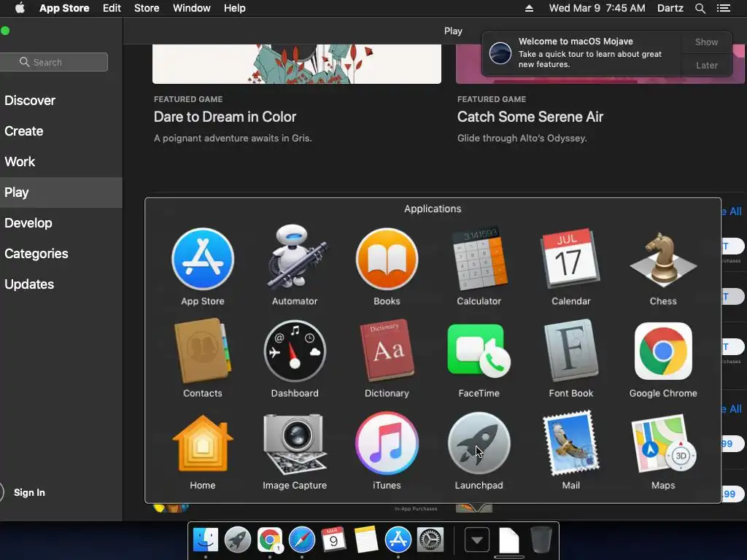Open Categories in the sidebar

click(x=36, y=253)
